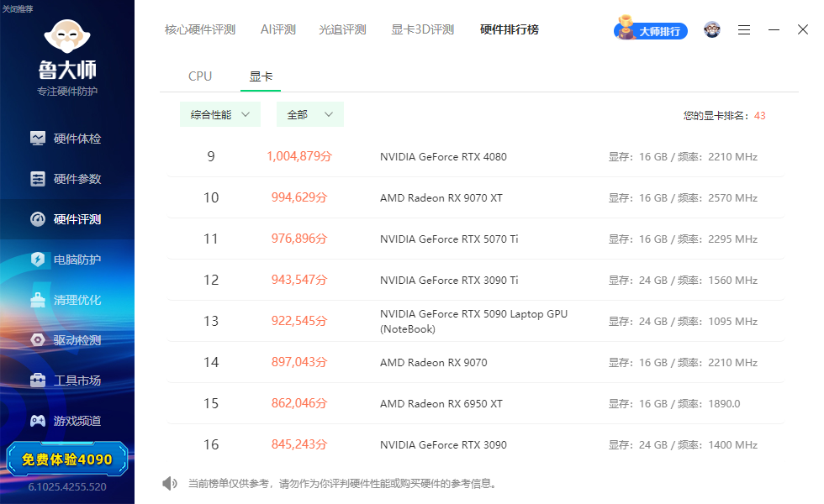Open 清理优化 cleaning icon
The width and height of the screenshot is (824, 504).
[38, 300]
